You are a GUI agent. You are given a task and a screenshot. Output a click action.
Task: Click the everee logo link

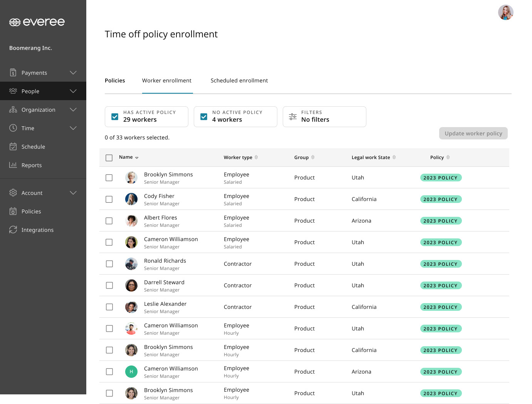[x=37, y=22]
